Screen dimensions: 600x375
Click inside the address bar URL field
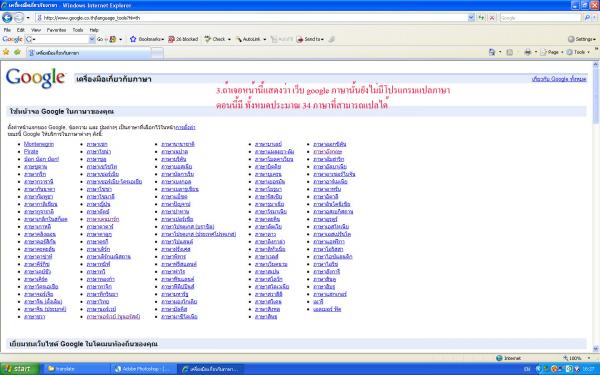pos(251,18)
